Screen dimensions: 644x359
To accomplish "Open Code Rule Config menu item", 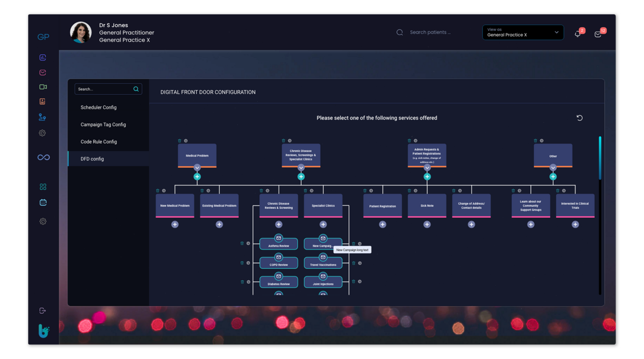I will (x=99, y=142).
